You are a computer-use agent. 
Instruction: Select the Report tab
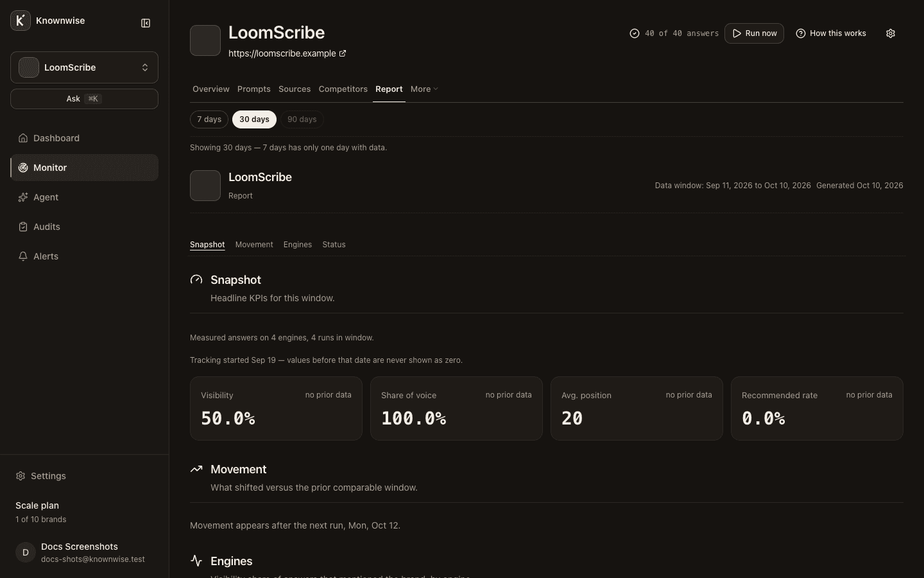389,89
